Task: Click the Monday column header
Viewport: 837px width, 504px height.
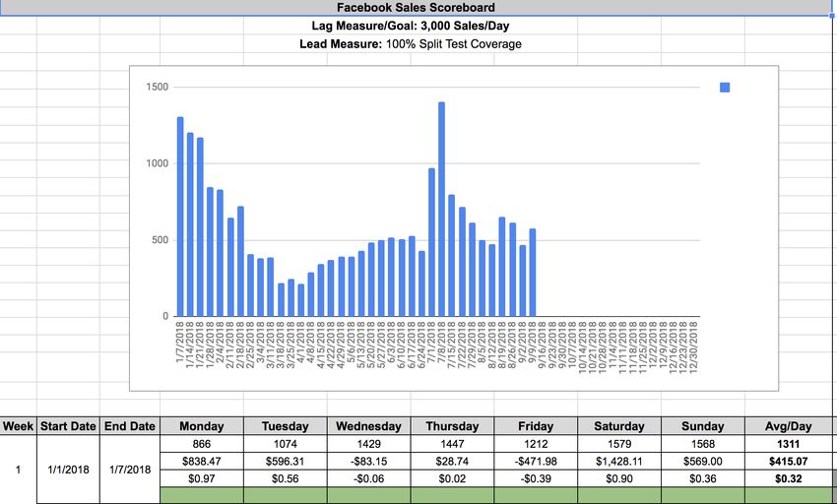Action: coord(202,426)
